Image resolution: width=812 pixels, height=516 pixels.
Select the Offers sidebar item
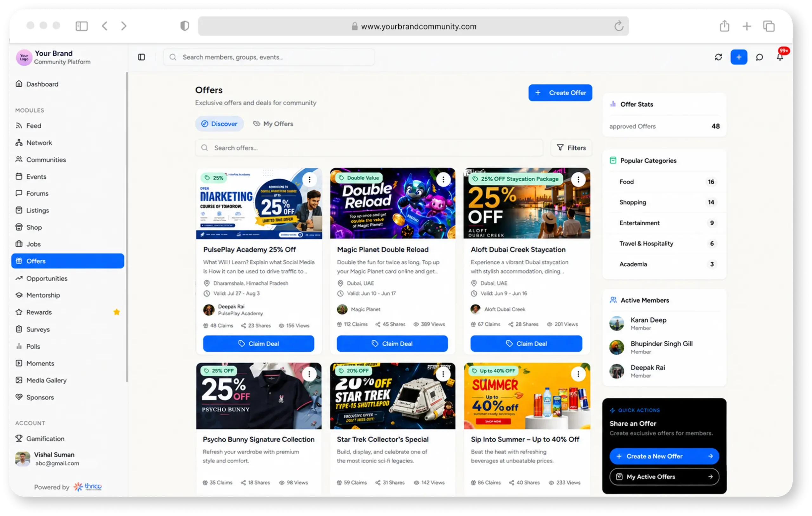pyautogui.click(x=68, y=261)
